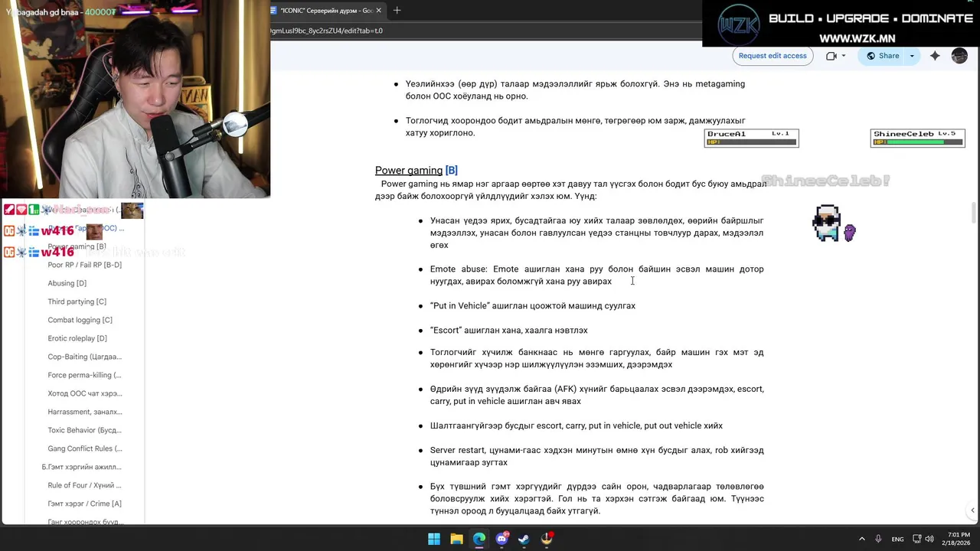Open Force perma-killing outline entry
This screenshot has height=551, width=980.
(84, 375)
